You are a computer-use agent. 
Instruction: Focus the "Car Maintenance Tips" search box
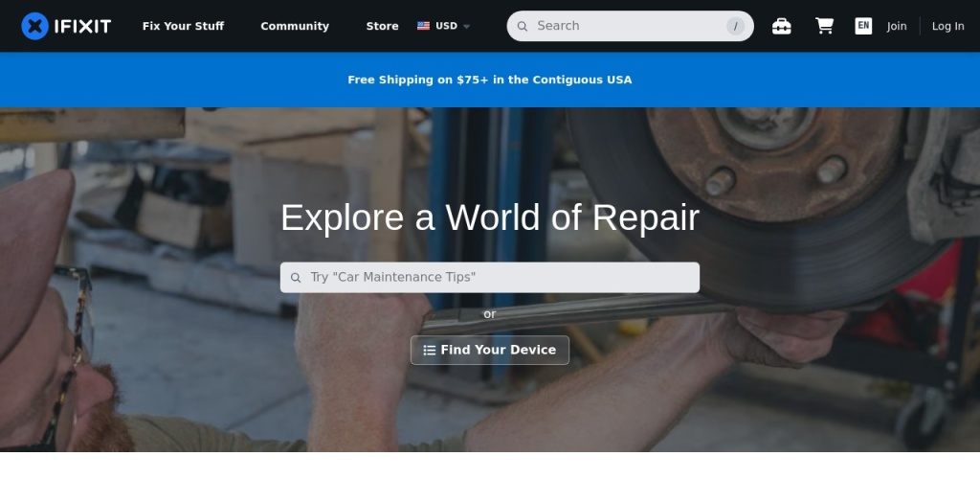(490, 278)
